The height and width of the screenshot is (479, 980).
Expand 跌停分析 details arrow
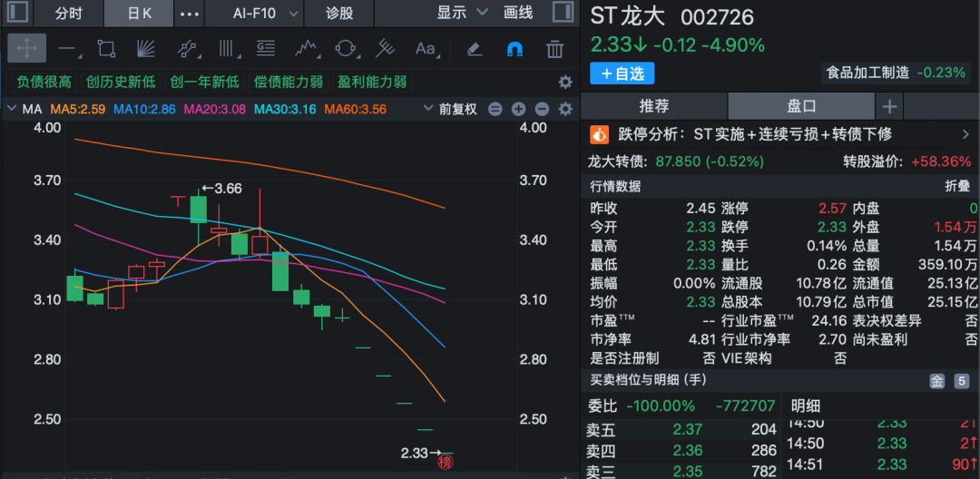tap(965, 134)
